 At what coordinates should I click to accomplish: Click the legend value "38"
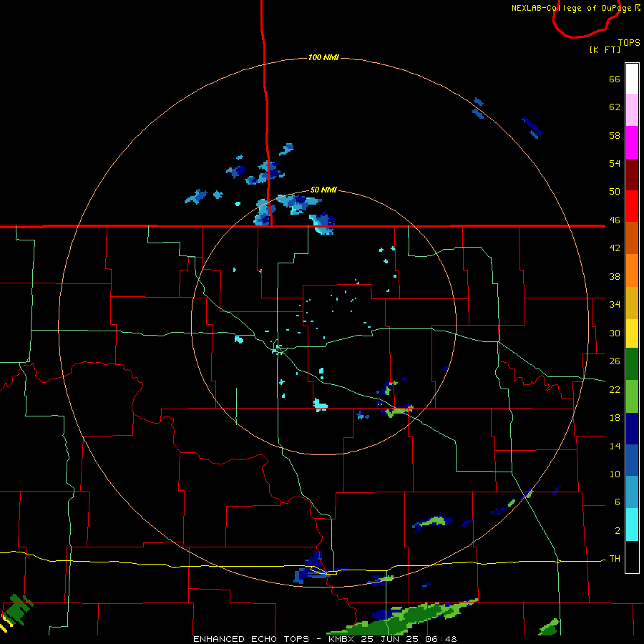(x=615, y=276)
